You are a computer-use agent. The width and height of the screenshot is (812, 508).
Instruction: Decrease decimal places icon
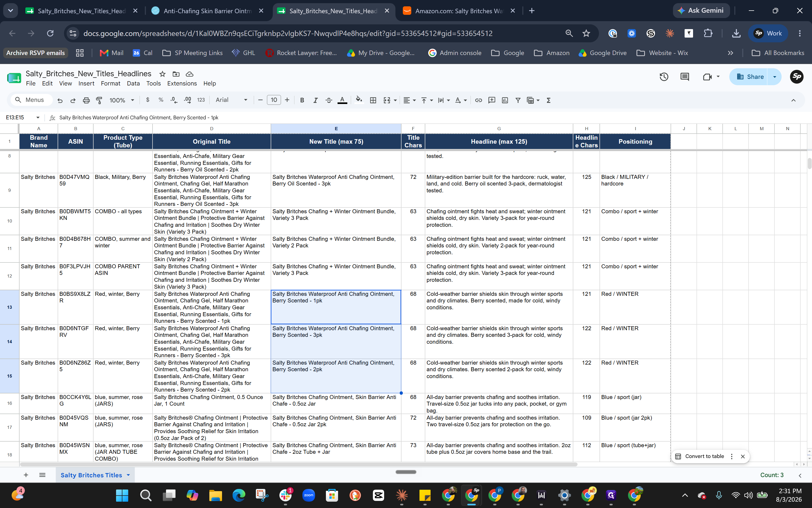coord(174,100)
